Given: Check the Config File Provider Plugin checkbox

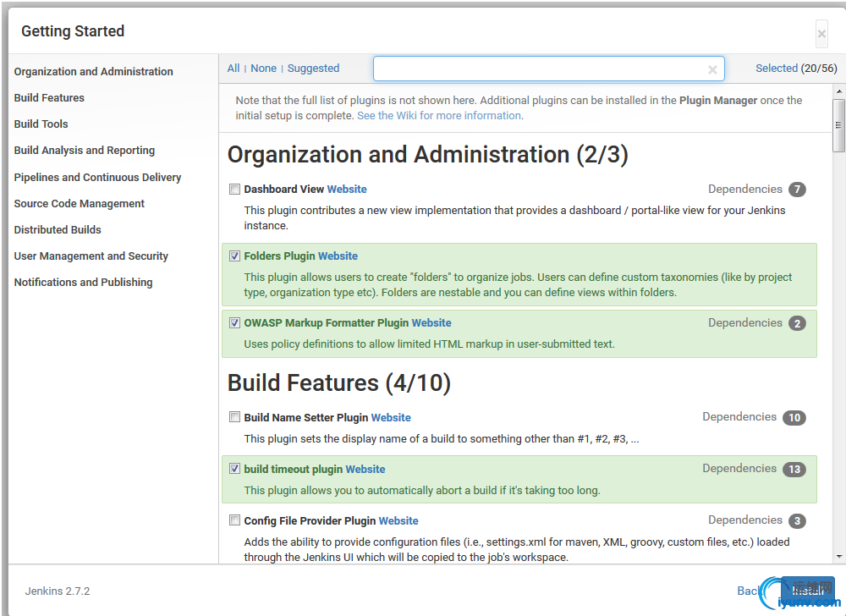Looking at the screenshot, I should point(234,520).
